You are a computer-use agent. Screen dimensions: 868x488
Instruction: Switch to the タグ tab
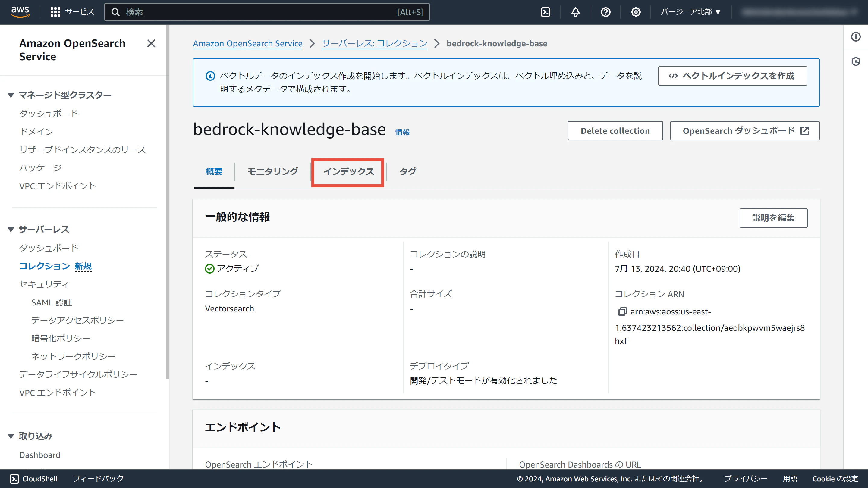(408, 172)
